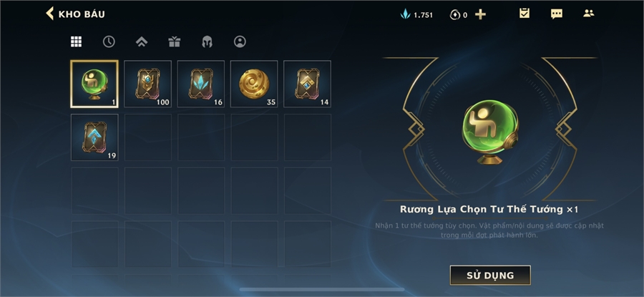This screenshot has height=297, width=644.
Task: Click the Sử Dụng button
Action: 490,276
